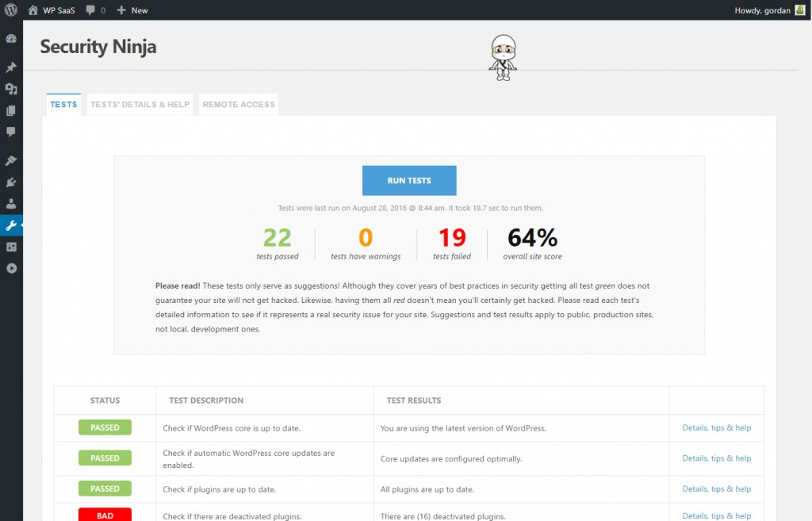Click the gordan profile avatar thumbnail

tap(799, 10)
